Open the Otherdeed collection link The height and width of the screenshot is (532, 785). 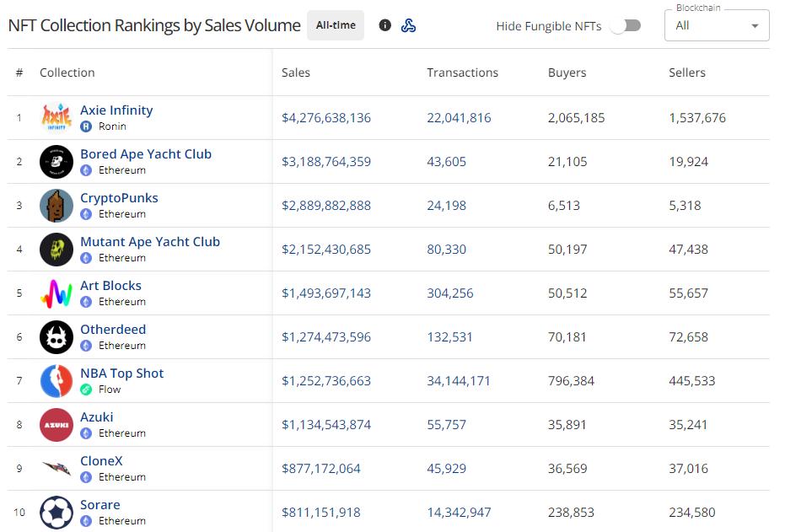click(x=113, y=330)
